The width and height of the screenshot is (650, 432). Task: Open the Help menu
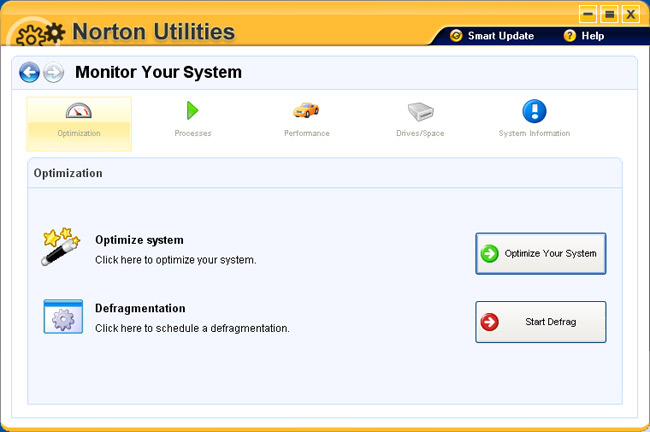click(x=584, y=36)
